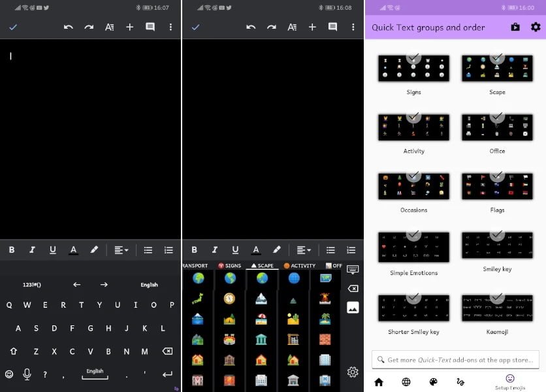Select the SIGNS emoji tab

(230, 265)
